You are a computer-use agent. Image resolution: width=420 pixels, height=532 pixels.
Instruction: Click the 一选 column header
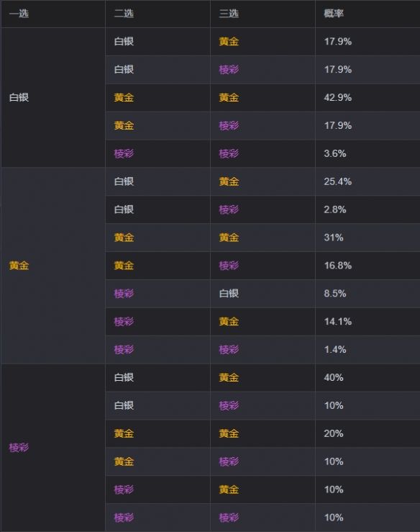(53, 14)
